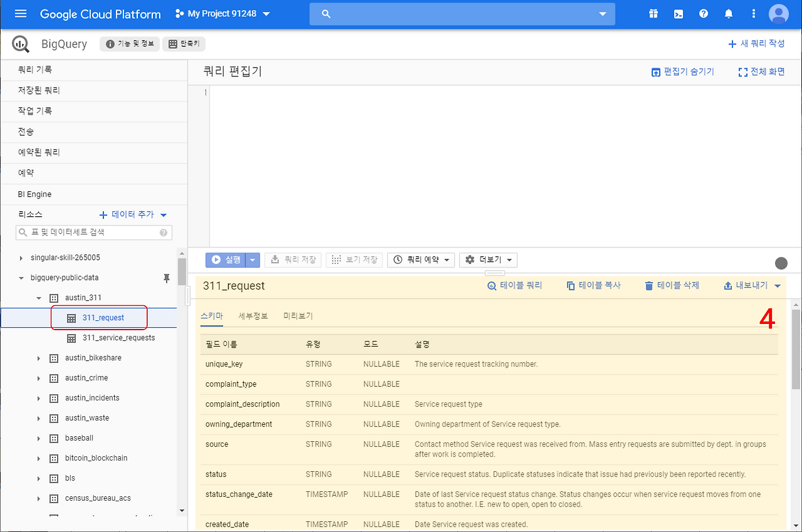Image resolution: width=802 pixels, height=532 pixels.
Task: Switch to the 미리보기 preview tab
Action: [x=298, y=316]
